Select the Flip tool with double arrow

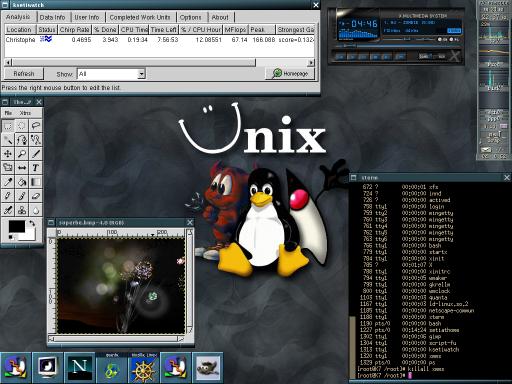[x=22, y=168]
